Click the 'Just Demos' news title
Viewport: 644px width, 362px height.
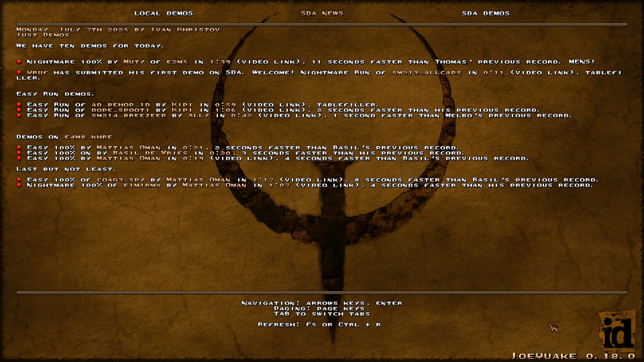[43, 35]
